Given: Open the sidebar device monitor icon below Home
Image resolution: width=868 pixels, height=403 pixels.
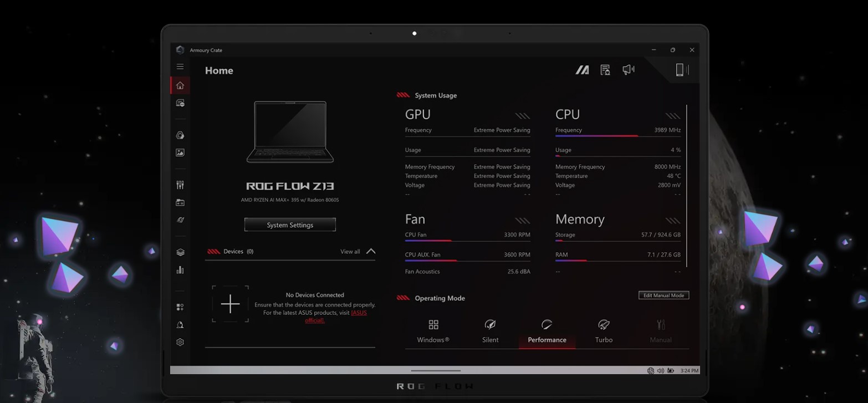Looking at the screenshot, I should [180, 103].
